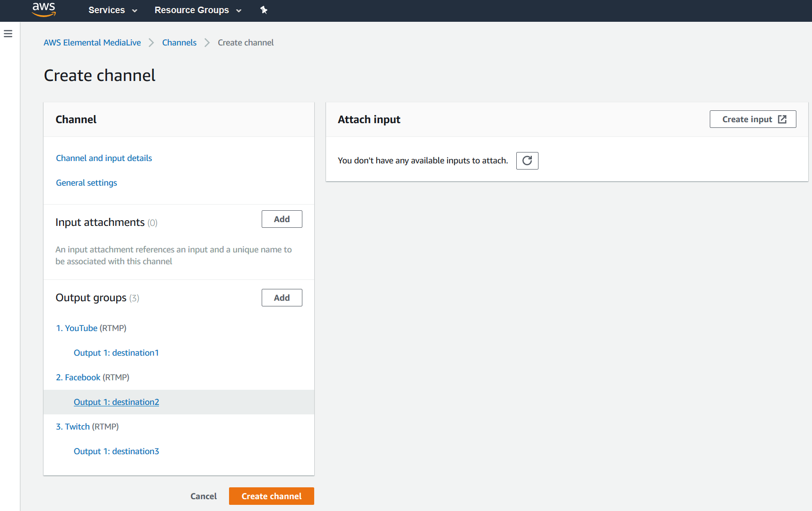Open the hamburger side navigation menu
812x511 pixels.
[x=8, y=34]
